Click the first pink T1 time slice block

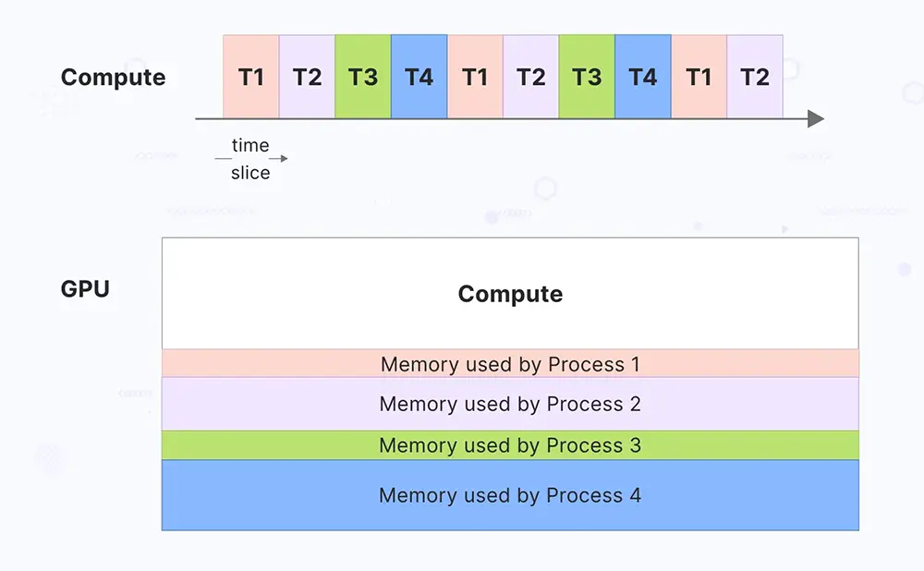pyautogui.click(x=251, y=77)
